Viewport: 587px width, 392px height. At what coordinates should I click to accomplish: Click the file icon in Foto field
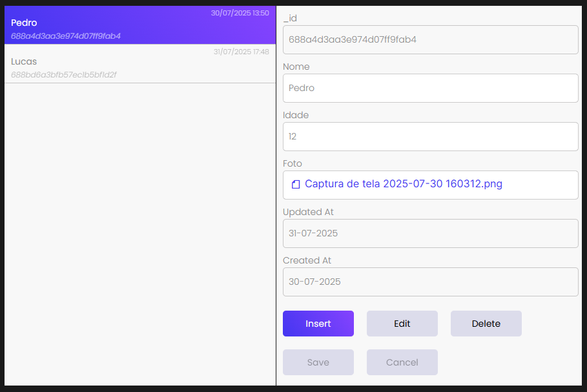296,185
